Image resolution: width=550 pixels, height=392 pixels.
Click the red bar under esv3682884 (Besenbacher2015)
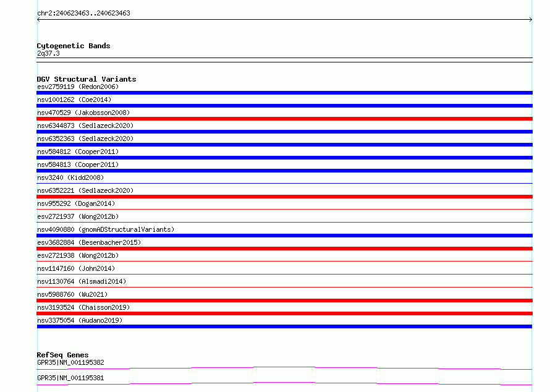pyautogui.click(x=284, y=249)
